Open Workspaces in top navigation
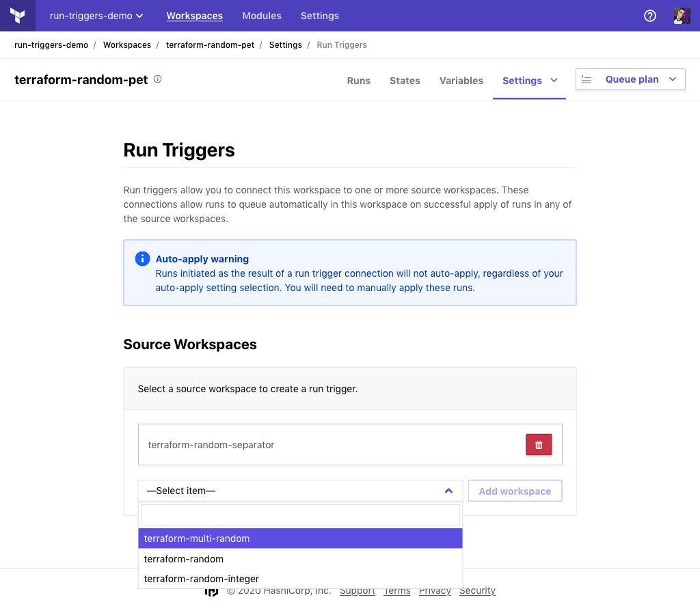The height and width of the screenshot is (615, 700). tap(195, 16)
